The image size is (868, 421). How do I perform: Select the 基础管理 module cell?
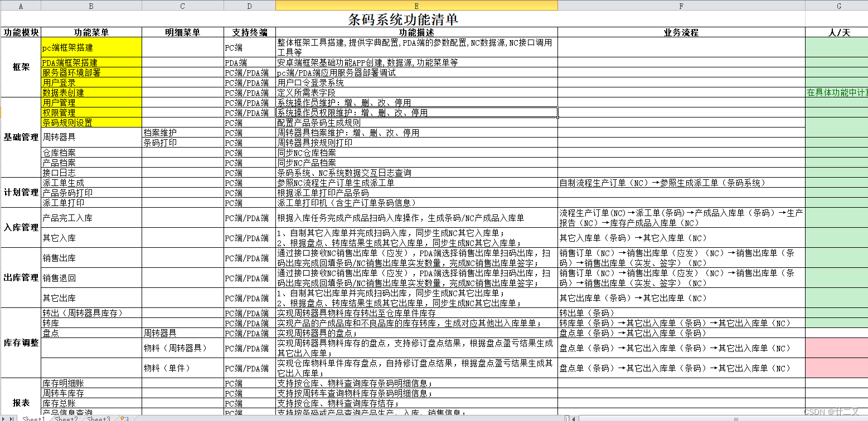(x=21, y=138)
